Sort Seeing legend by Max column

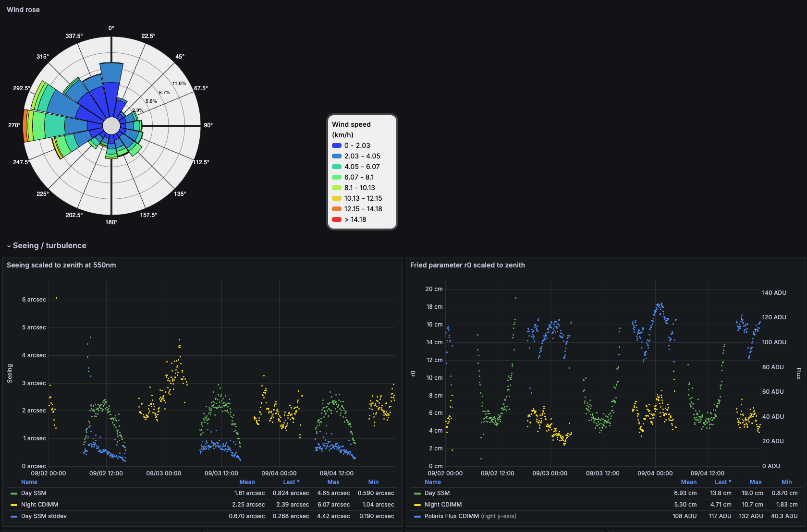coord(333,482)
